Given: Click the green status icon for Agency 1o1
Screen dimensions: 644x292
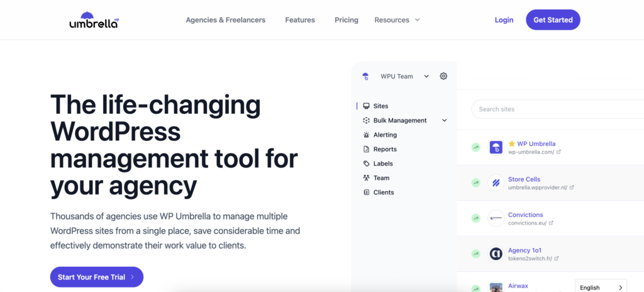Looking at the screenshot, I should 475,254.
